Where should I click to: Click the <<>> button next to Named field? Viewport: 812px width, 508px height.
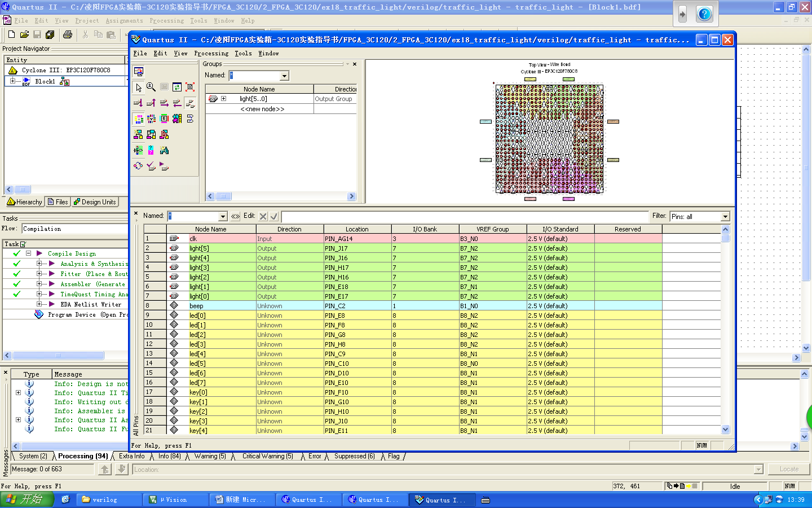coord(235,216)
